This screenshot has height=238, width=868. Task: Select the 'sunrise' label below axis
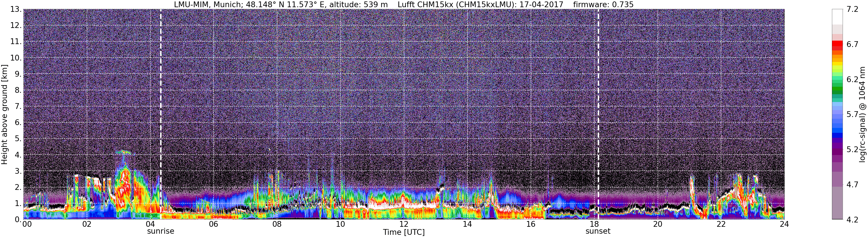click(x=161, y=231)
